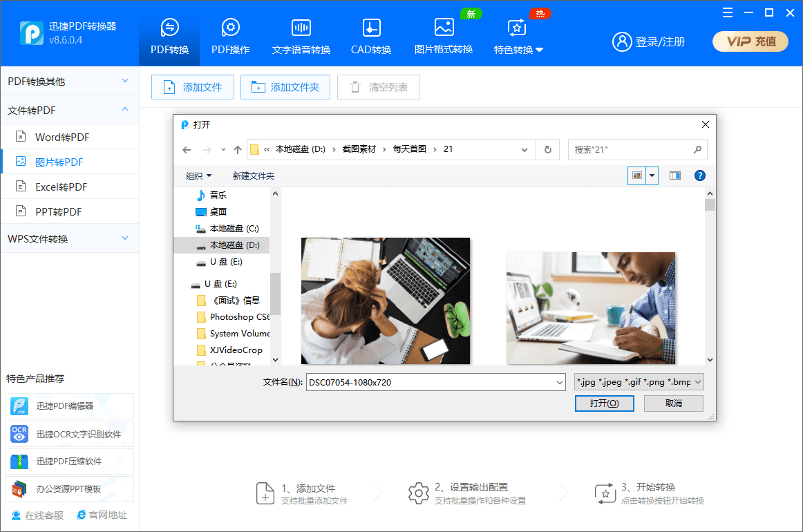Viewport: 803px width, 532px height.
Task: Click the search box for folder 21
Action: tap(638, 149)
